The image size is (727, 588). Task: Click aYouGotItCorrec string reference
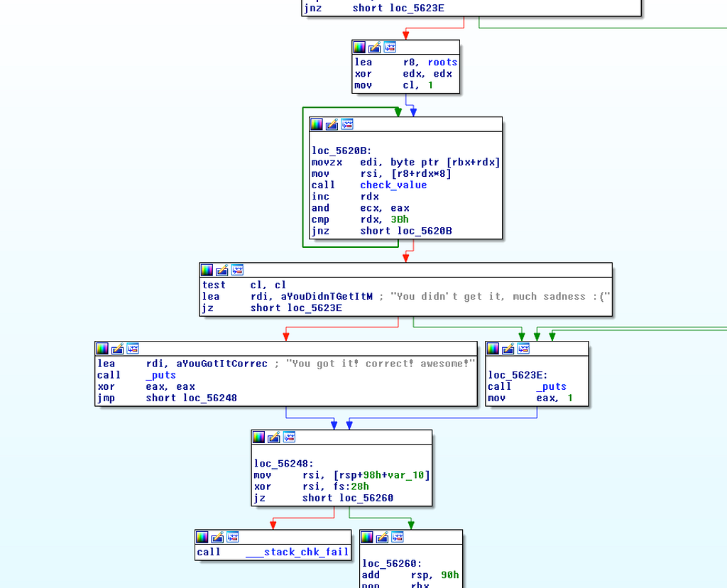[222, 364]
